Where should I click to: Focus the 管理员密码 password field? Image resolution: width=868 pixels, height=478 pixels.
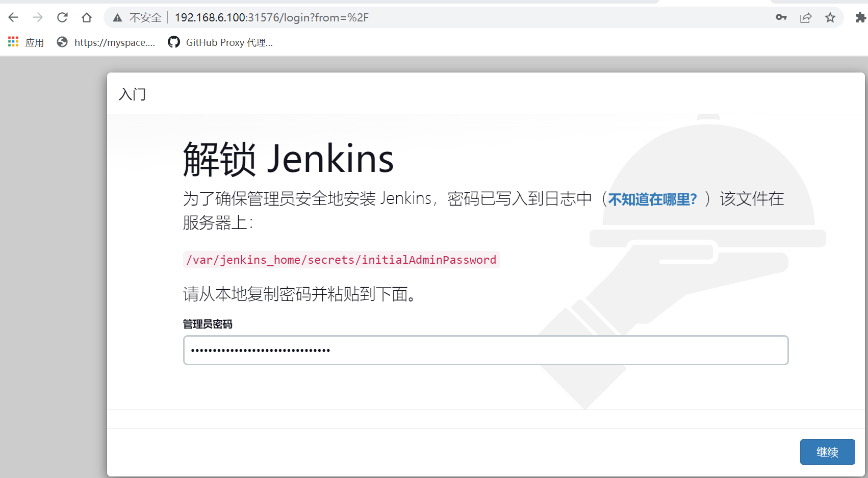pyautogui.click(x=486, y=350)
